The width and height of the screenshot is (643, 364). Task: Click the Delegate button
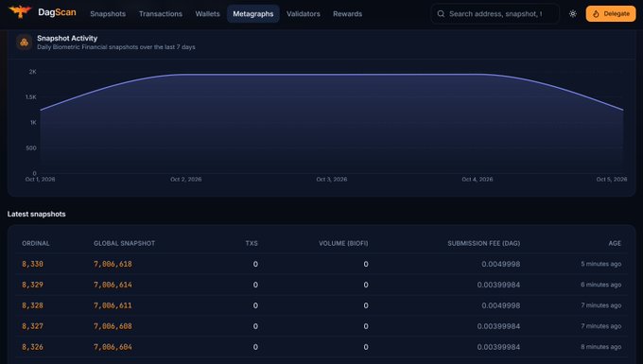pyautogui.click(x=611, y=14)
